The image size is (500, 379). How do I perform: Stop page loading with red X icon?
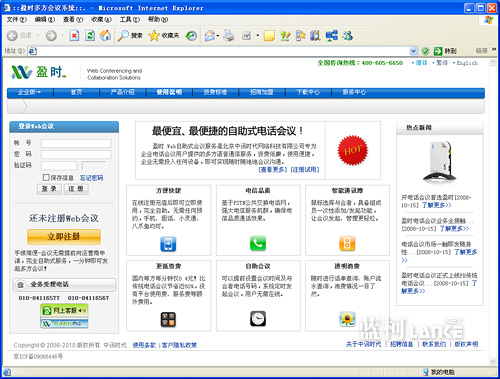(x=74, y=35)
